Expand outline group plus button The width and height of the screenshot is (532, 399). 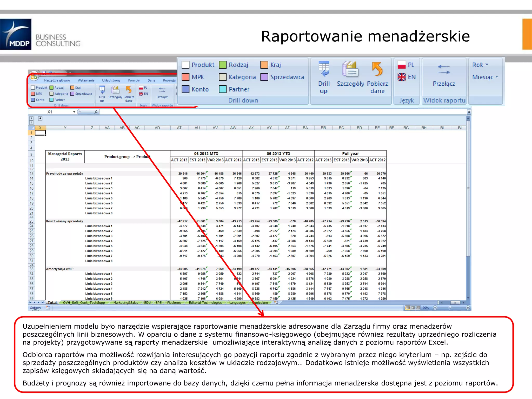[x=40, y=118]
